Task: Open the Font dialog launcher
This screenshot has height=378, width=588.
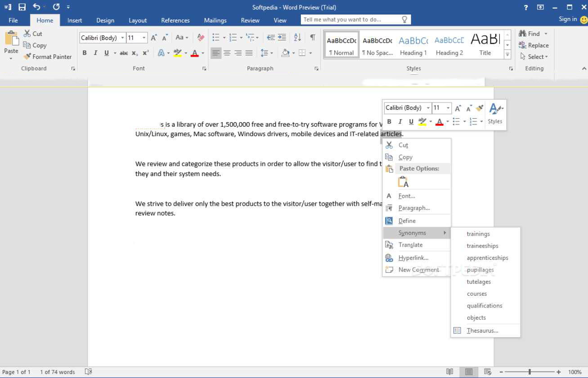Action: point(204,69)
